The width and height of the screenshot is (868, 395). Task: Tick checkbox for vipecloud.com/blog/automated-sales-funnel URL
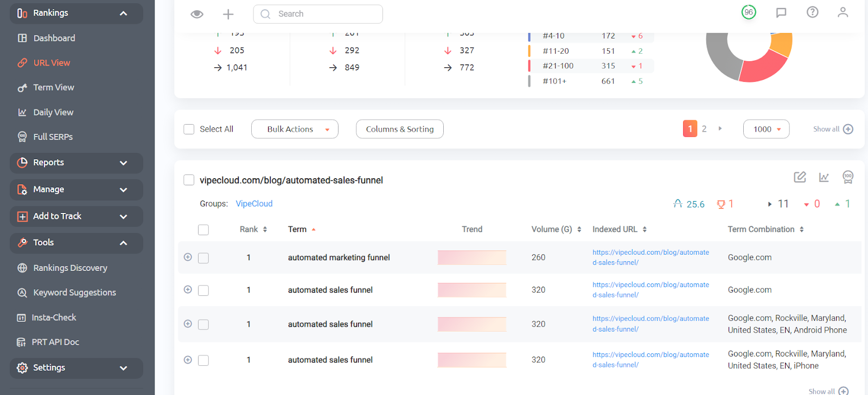pyautogui.click(x=189, y=180)
